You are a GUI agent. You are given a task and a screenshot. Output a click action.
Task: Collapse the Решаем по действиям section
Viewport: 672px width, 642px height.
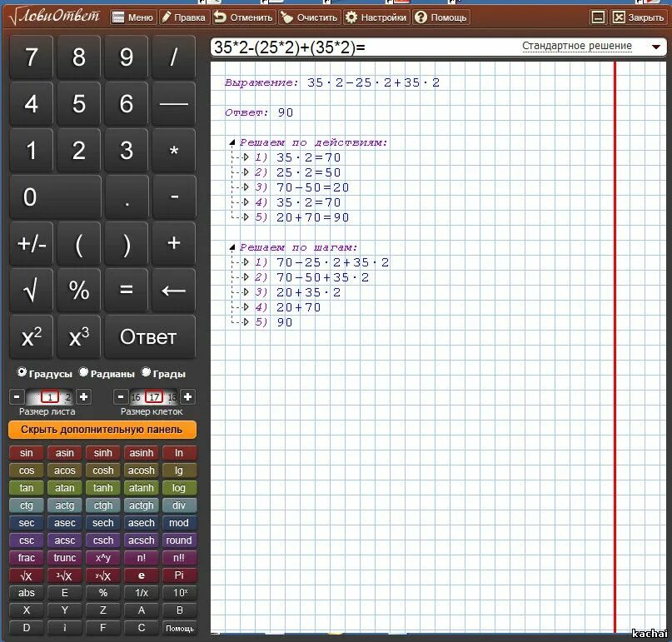pyautogui.click(x=232, y=142)
